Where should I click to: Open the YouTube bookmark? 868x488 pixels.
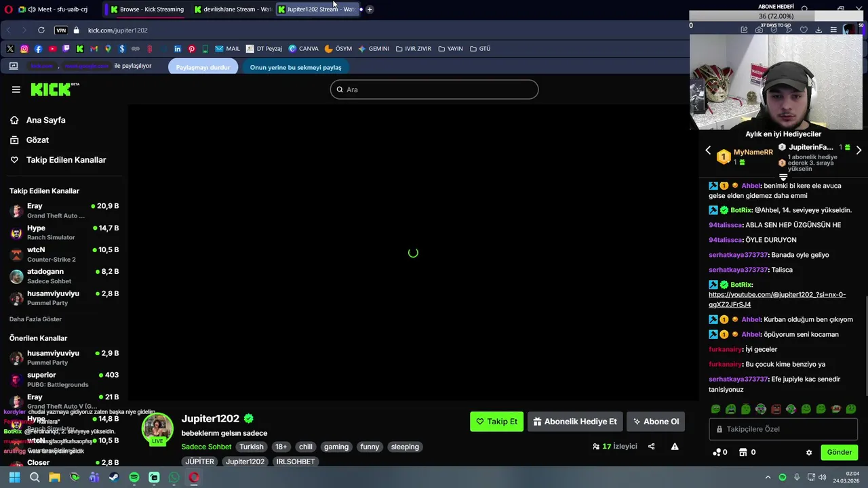[x=52, y=49]
